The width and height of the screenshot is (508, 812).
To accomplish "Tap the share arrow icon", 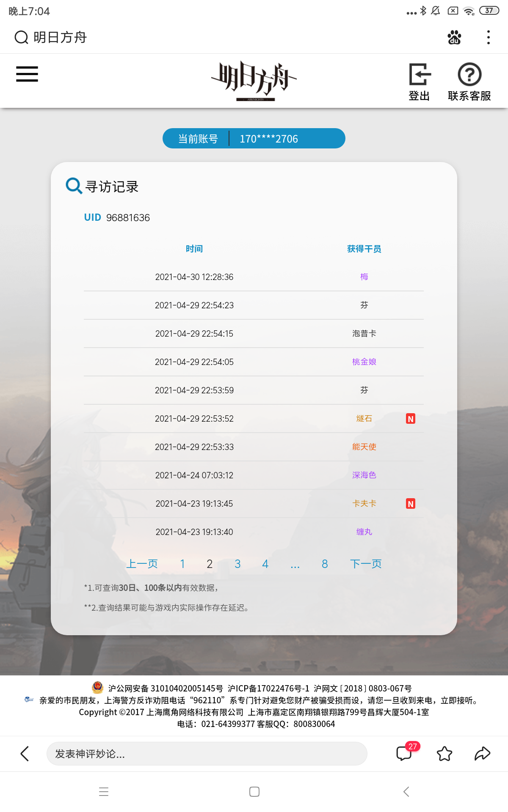I will tap(482, 754).
